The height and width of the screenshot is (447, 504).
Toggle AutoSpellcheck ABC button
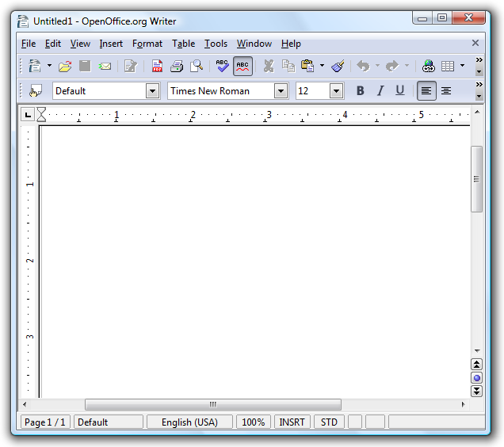point(242,66)
